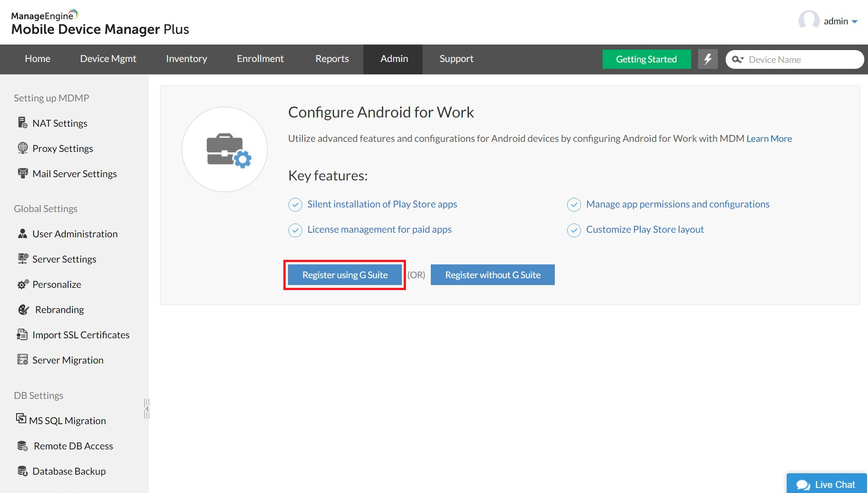Click Register without G Suite button

493,275
